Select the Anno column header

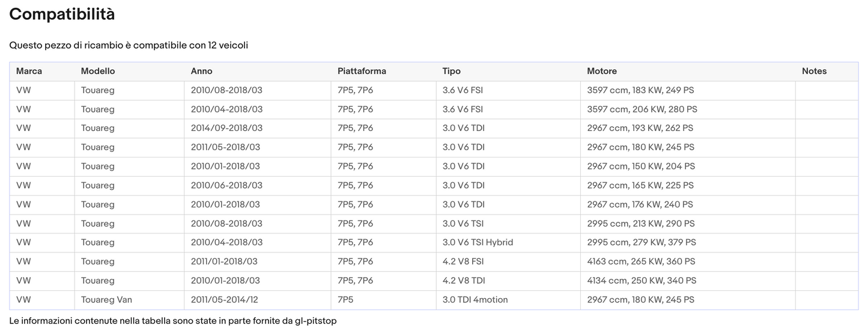201,71
